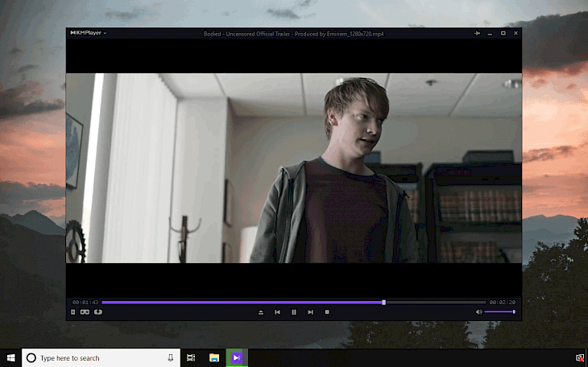The image size is (588, 367).
Task: Click the elapsed time 00:01:43 display
Action: [x=85, y=302]
